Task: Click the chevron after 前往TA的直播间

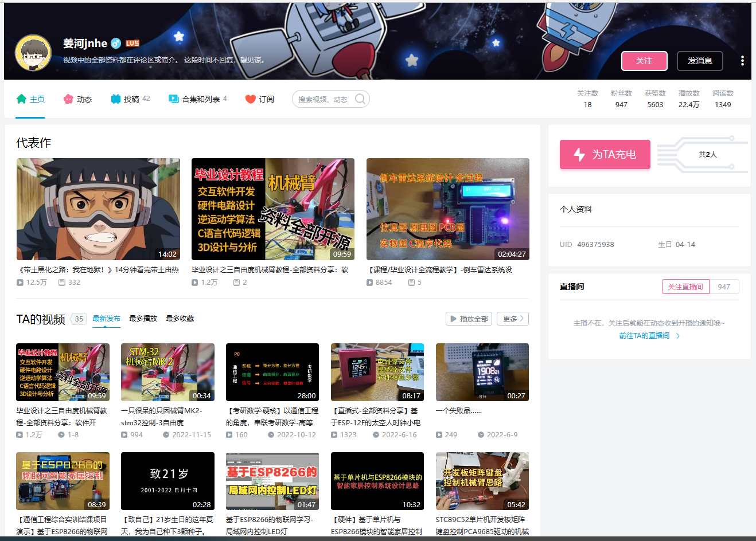Action: (x=678, y=336)
